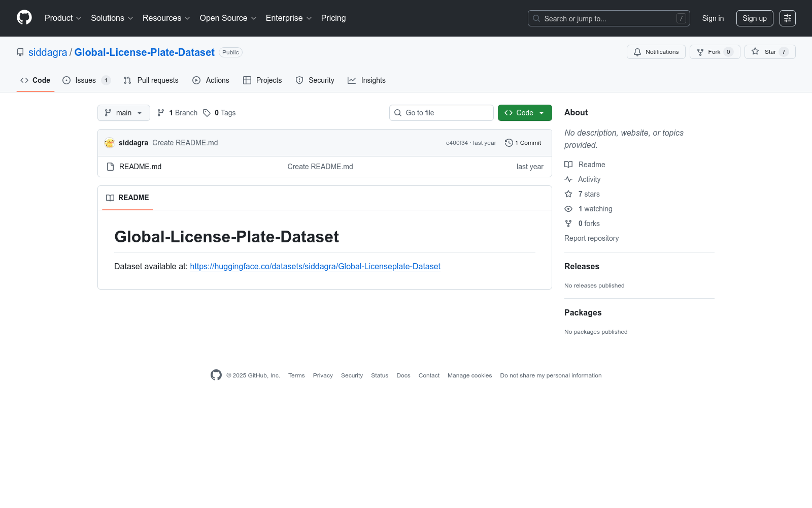Select the README tab in file viewer
This screenshot has width=812, height=508.
click(x=127, y=198)
